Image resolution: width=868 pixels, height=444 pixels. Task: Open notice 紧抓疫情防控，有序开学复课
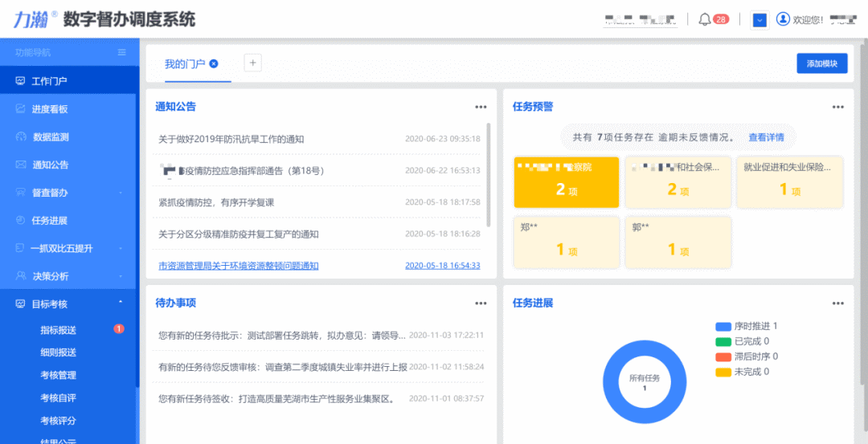pyautogui.click(x=216, y=202)
